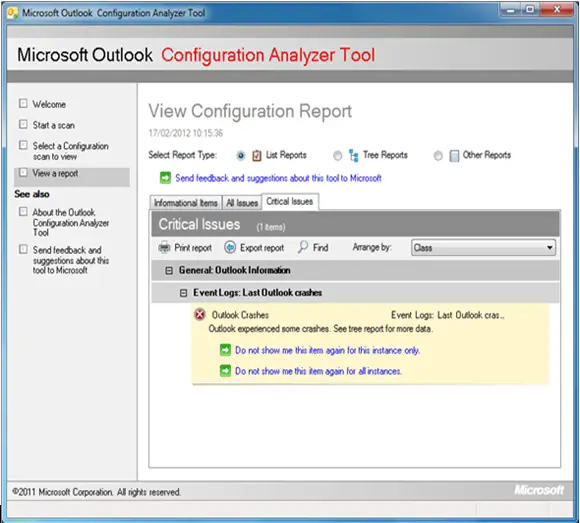Switch to the Informational Items tab
580x523 pixels.
pos(186,203)
